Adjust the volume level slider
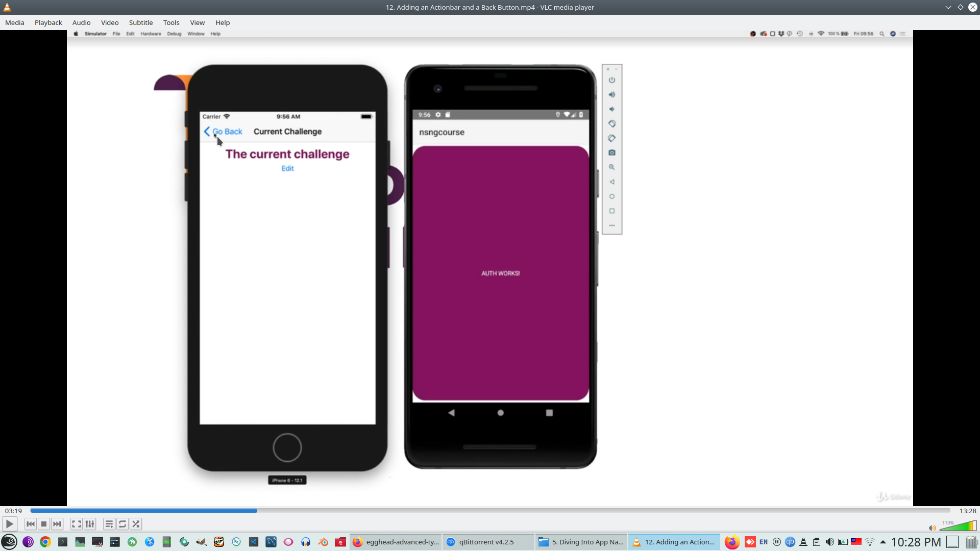The image size is (980, 551). (x=958, y=527)
